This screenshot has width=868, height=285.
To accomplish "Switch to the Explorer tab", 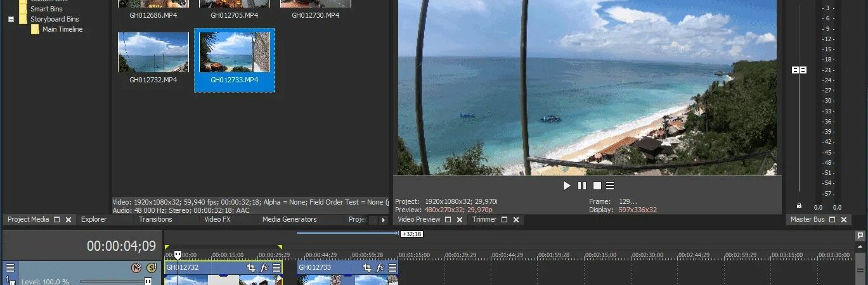I will pos(94,219).
